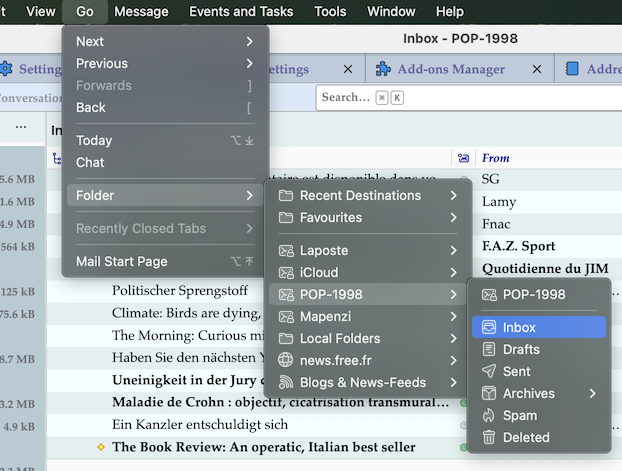Image resolution: width=622 pixels, height=471 pixels.
Task: Click the Add-ons Manager puzzle icon
Action: pyautogui.click(x=383, y=69)
